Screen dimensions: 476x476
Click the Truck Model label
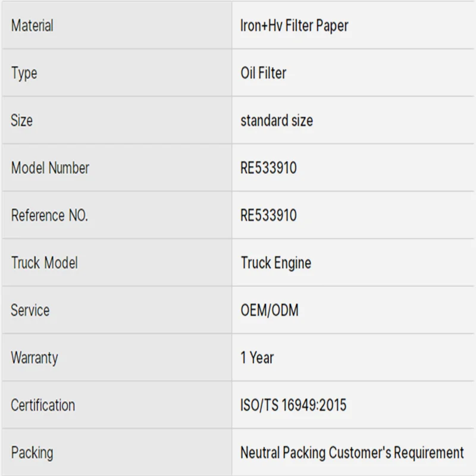tap(44, 263)
